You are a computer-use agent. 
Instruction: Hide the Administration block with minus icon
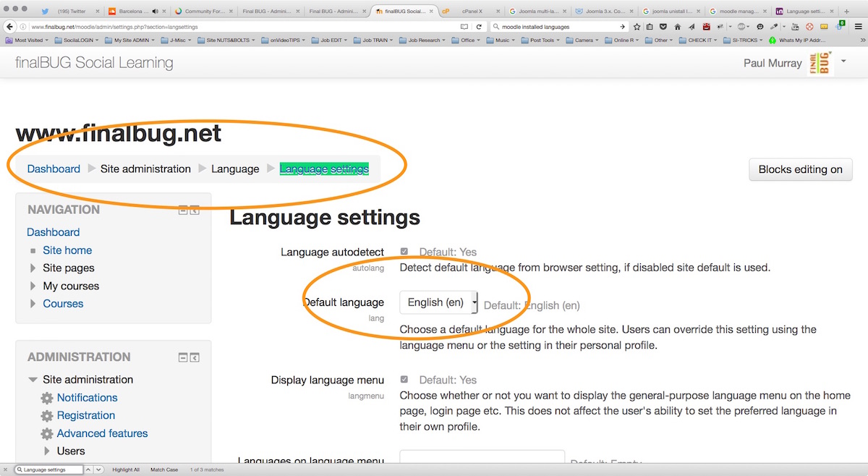coord(184,357)
